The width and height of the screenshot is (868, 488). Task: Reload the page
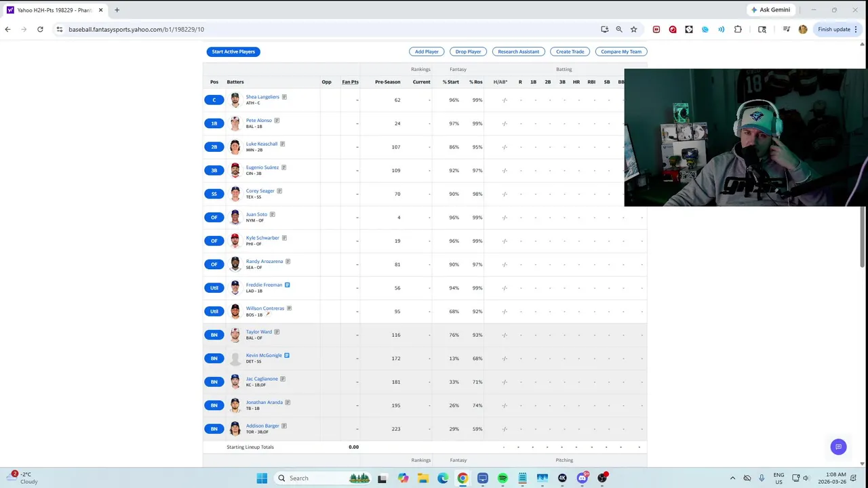40,29
